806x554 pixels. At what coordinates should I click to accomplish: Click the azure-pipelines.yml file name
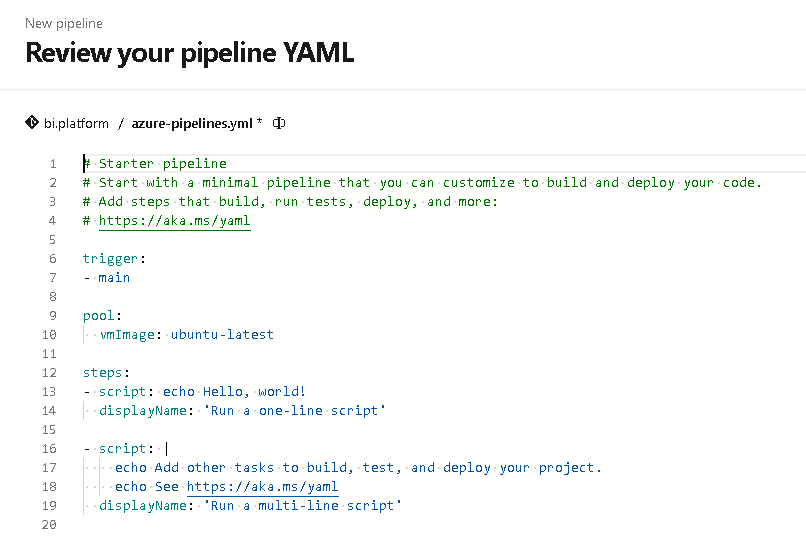click(x=193, y=123)
